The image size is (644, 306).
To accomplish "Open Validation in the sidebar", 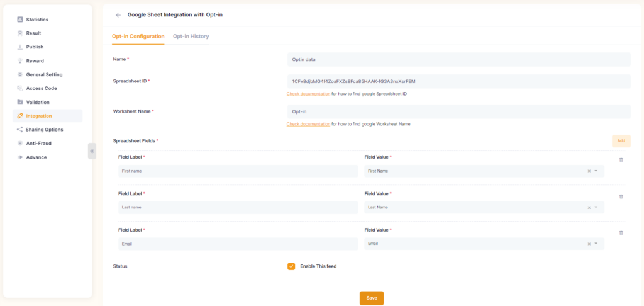I will (38, 102).
